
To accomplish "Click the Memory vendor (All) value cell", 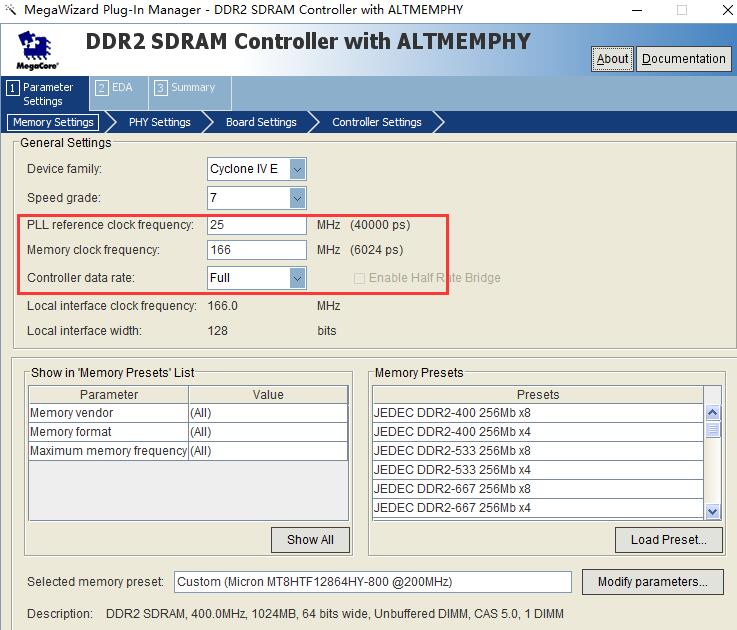I will (268, 413).
